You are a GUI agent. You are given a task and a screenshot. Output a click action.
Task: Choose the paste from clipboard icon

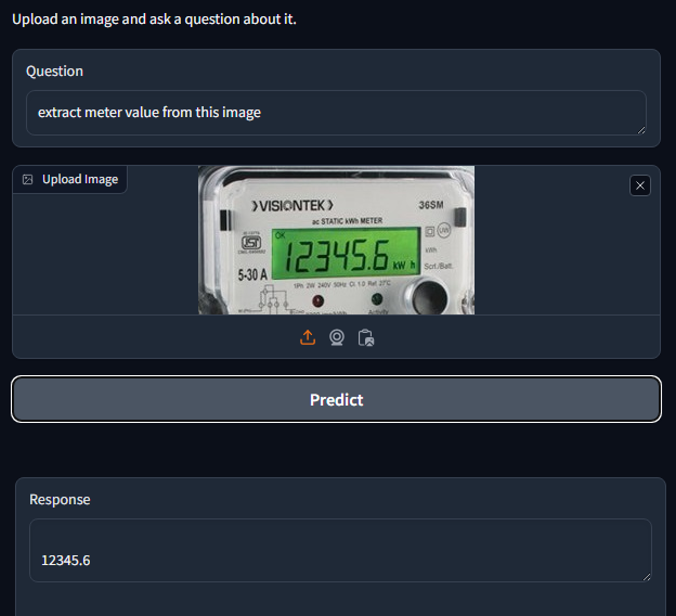coord(366,337)
